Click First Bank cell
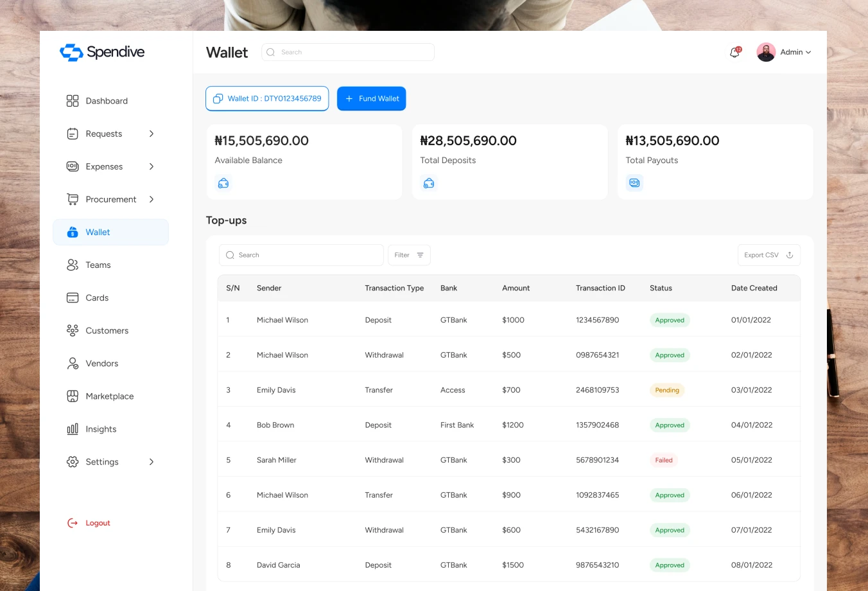 (x=457, y=425)
